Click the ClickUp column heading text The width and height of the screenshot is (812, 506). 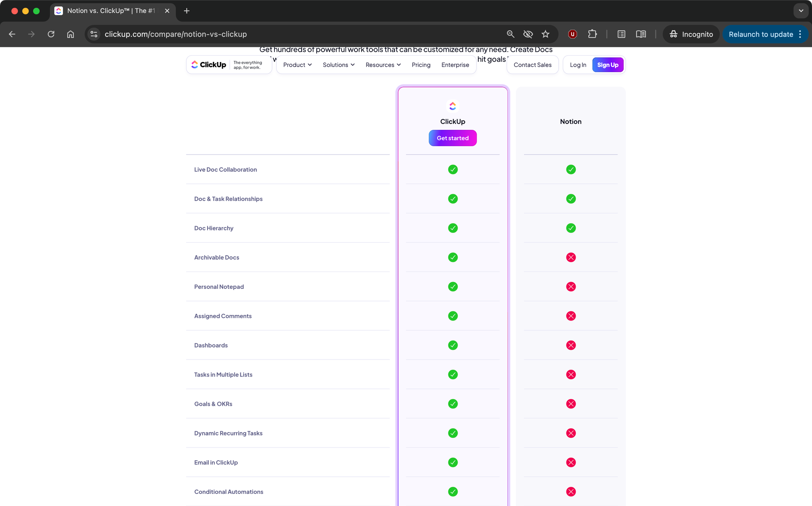click(453, 122)
